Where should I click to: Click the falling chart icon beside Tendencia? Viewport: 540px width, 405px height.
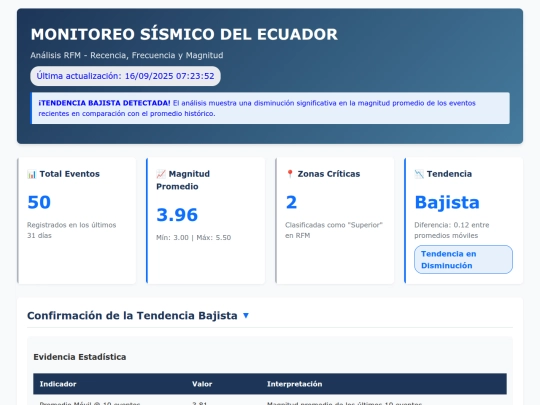419,174
